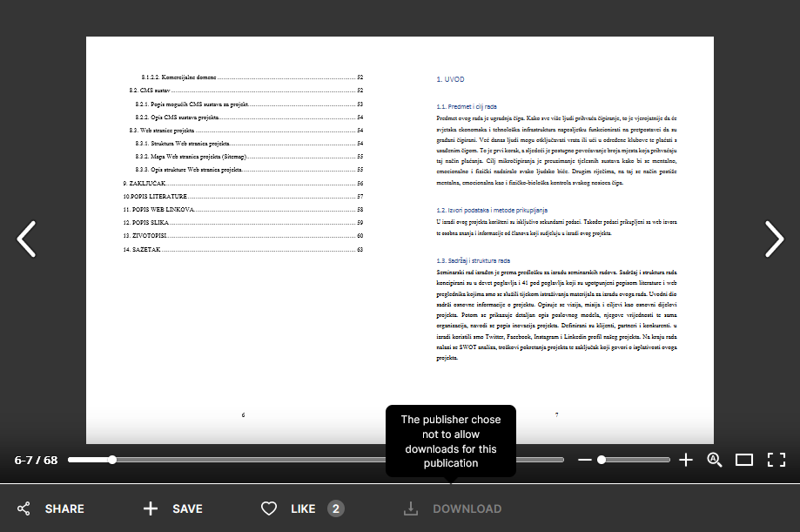Image resolution: width=800 pixels, height=532 pixels.
Task: Click the download arrow icon
Action: (411, 508)
